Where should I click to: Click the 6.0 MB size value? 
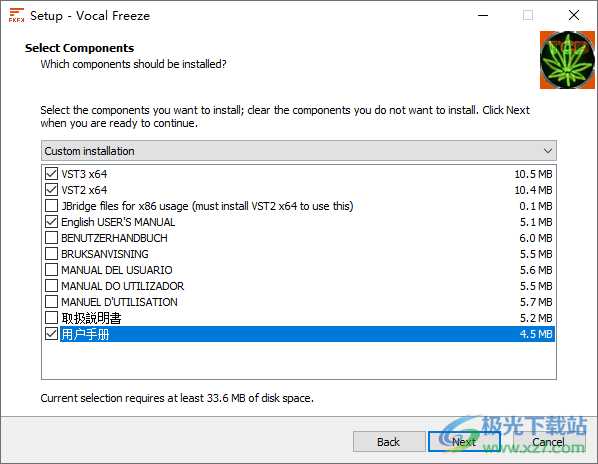click(x=535, y=238)
